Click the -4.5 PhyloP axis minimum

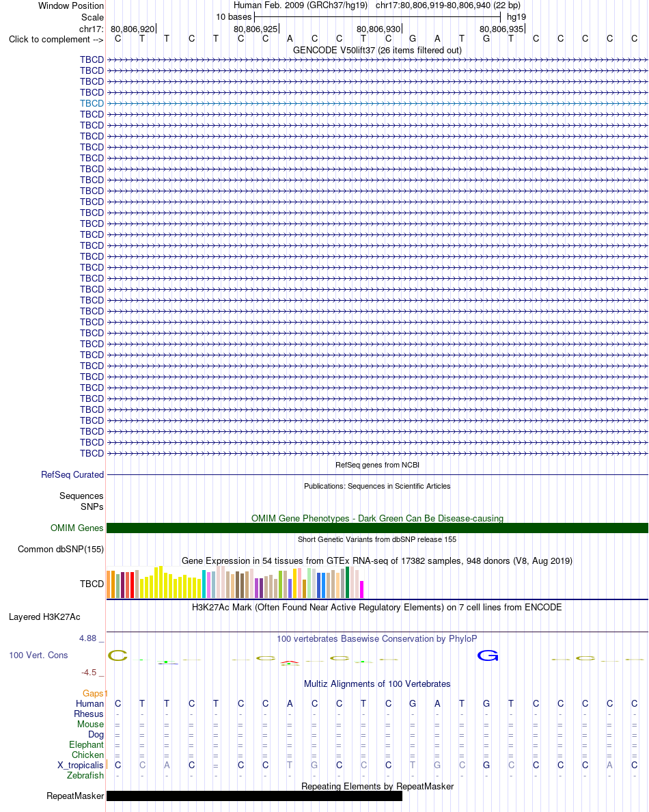click(89, 672)
